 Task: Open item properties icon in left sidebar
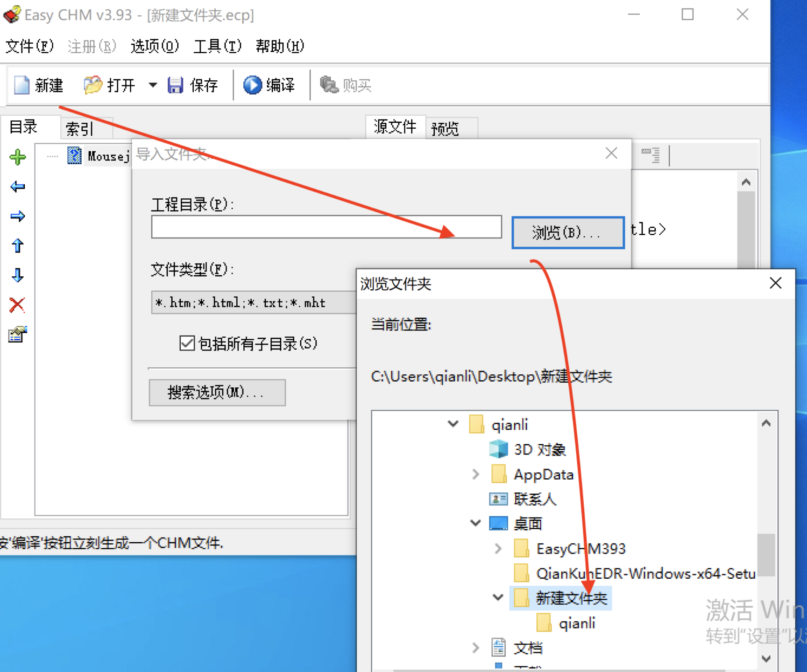[18, 334]
